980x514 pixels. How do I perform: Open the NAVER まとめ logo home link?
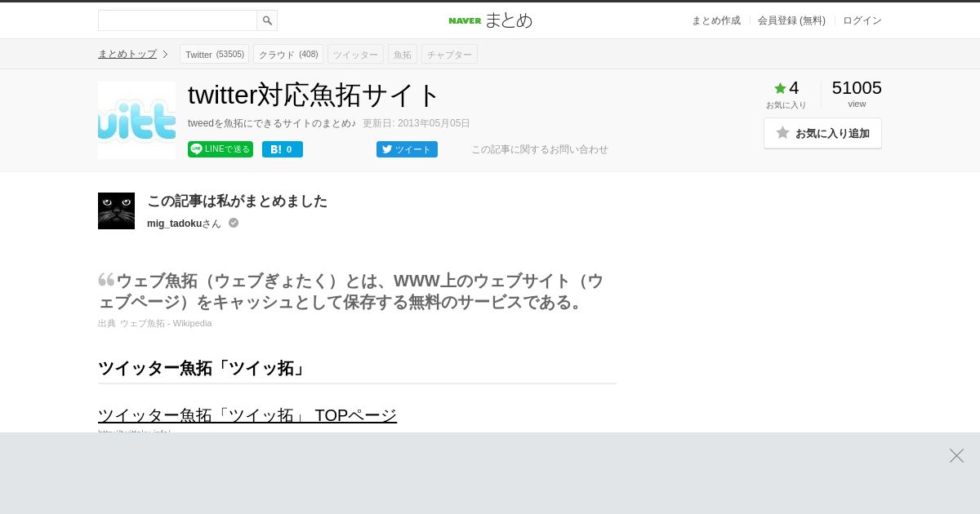click(x=490, y=20)
